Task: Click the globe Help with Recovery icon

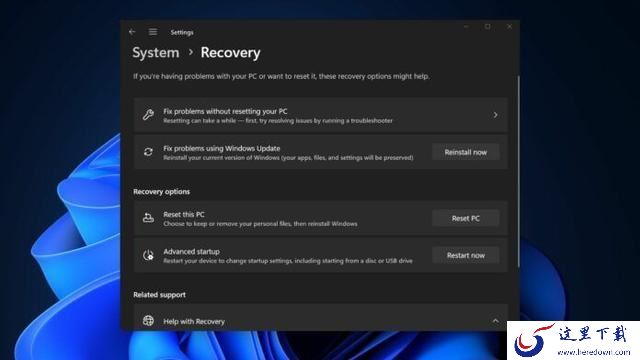Action: 148,321
